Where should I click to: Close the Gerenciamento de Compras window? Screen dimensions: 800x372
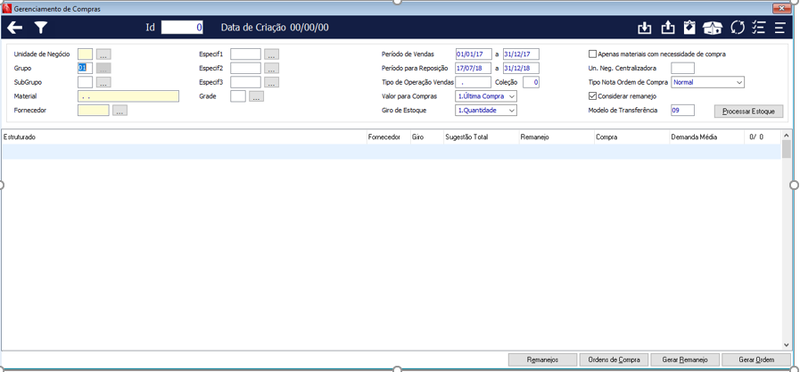781,8
